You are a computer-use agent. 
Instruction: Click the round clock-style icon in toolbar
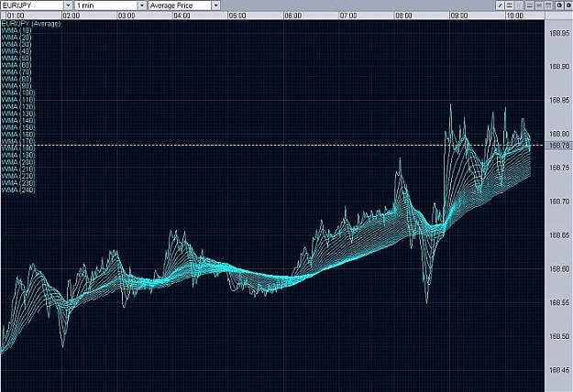[559, 5]
